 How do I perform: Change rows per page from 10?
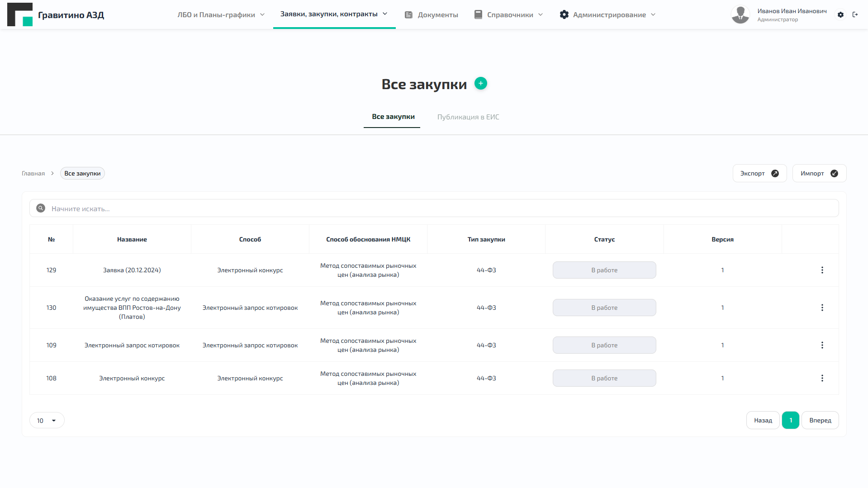coord(47,421)
